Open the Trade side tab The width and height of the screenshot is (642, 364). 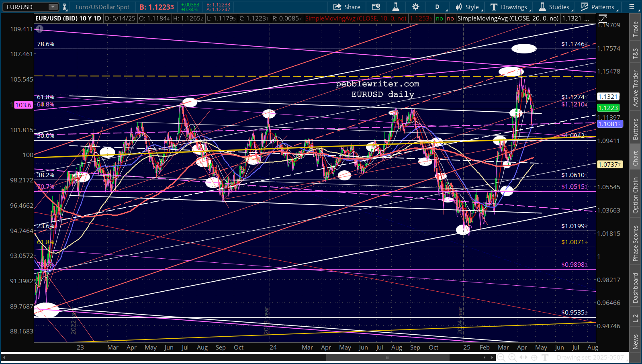coord(635,29)
